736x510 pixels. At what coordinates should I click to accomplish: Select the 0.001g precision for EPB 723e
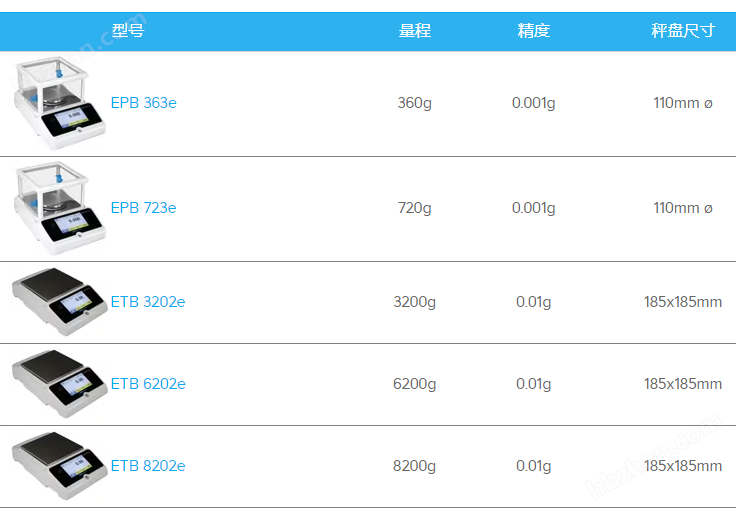tap(534, 208)
